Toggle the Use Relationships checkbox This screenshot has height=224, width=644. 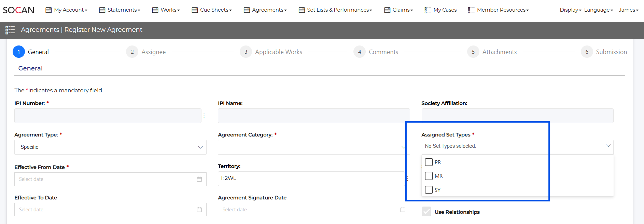coord(426,212)
